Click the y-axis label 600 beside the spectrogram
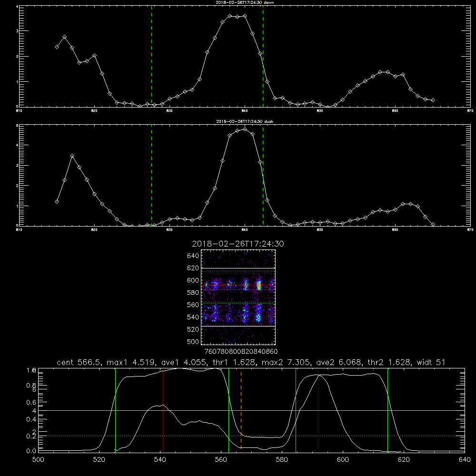476x476 pixels. click(x=193, y=280)
